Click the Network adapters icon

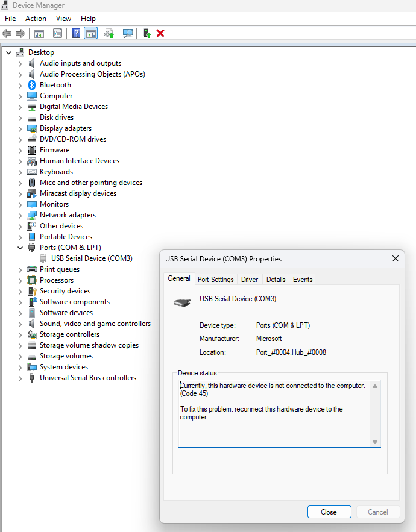click(32, 215)
